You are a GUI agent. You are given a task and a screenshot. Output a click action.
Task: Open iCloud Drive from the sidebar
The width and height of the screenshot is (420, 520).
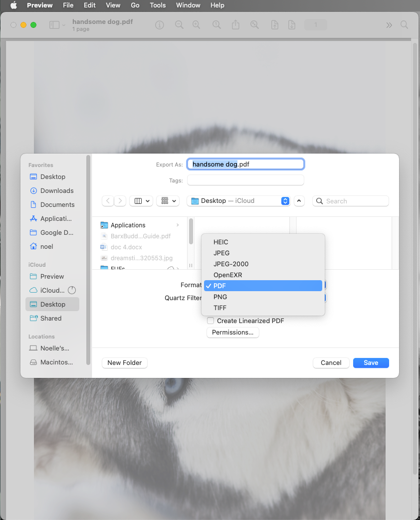[x=53, y=290]
